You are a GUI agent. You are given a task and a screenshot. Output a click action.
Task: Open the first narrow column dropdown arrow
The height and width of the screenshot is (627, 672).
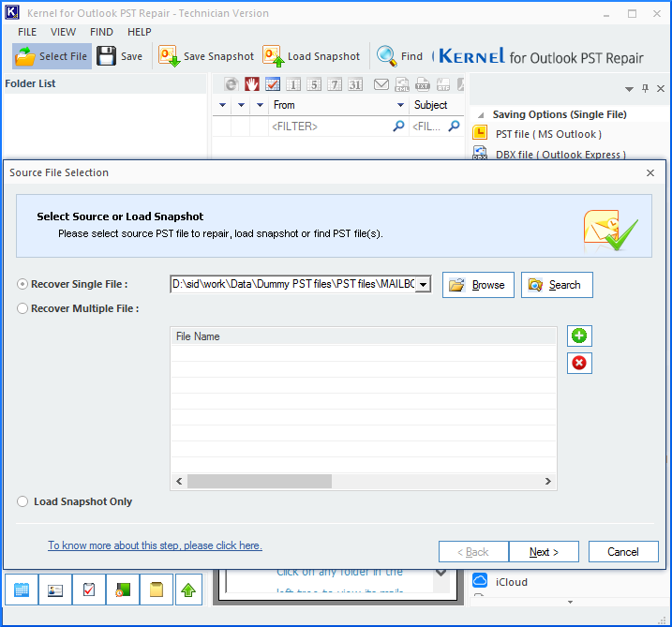[222, 105]
